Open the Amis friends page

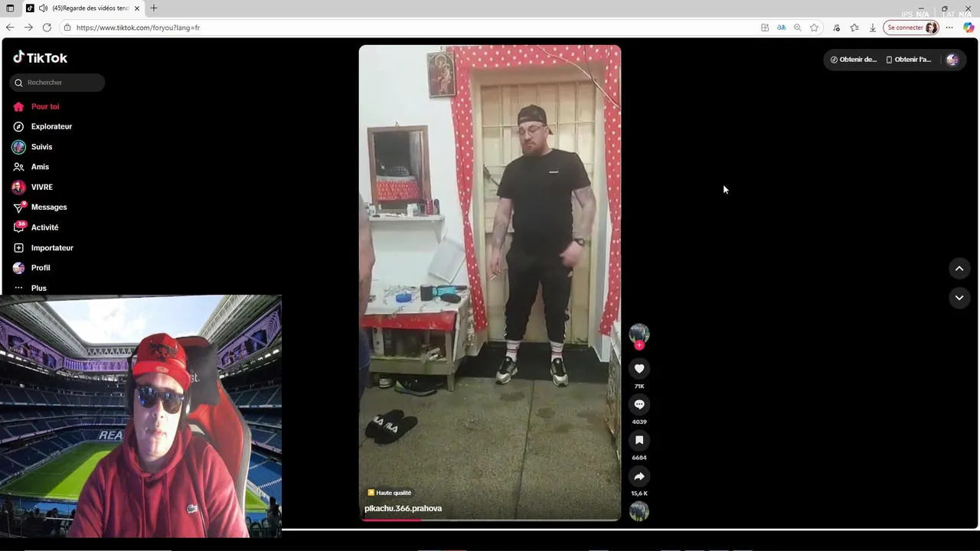(31, 167)
